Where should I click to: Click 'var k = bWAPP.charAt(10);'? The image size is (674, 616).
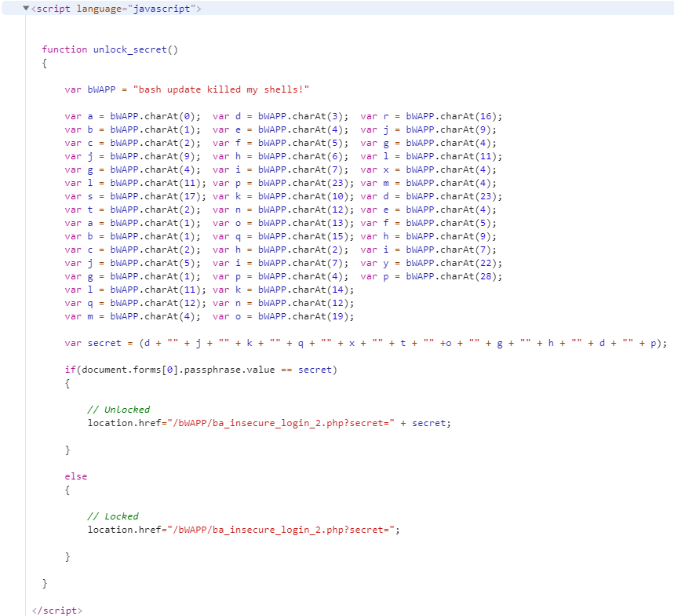[x=283, y=196]
